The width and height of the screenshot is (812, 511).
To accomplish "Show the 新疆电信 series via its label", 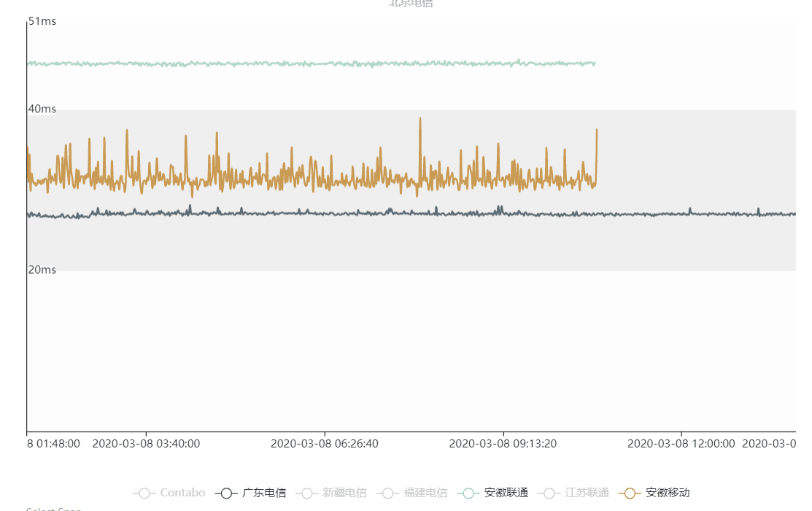I will point(345,493).
